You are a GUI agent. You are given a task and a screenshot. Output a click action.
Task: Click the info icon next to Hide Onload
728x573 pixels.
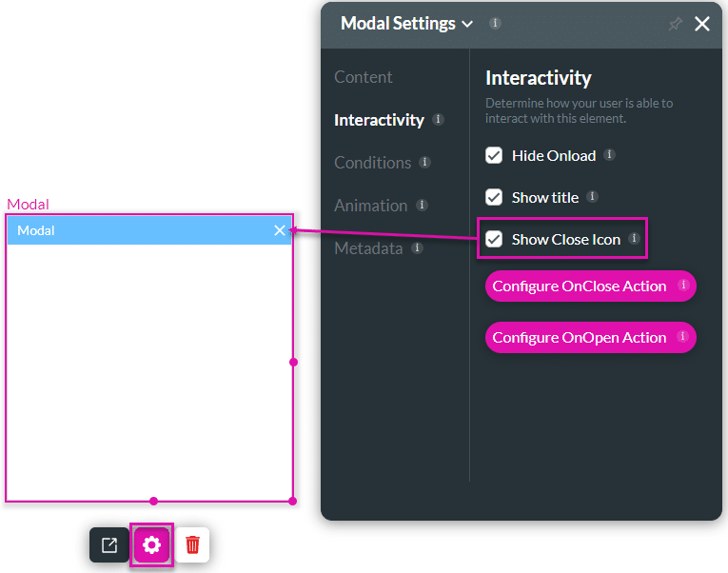tap(609, 154)
